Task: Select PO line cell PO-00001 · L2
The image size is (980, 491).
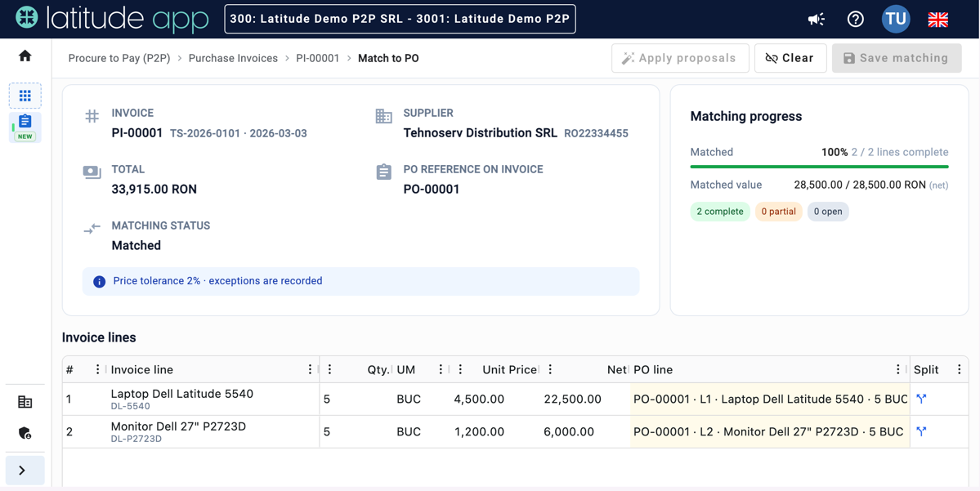Action: (770, 431)
